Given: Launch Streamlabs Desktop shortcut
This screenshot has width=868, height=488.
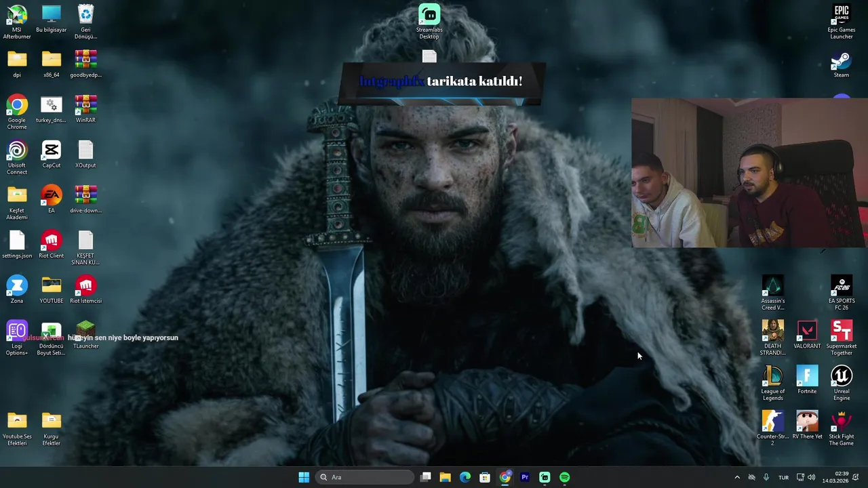Looking at the screenshot, I should click(x=429, y=22).
